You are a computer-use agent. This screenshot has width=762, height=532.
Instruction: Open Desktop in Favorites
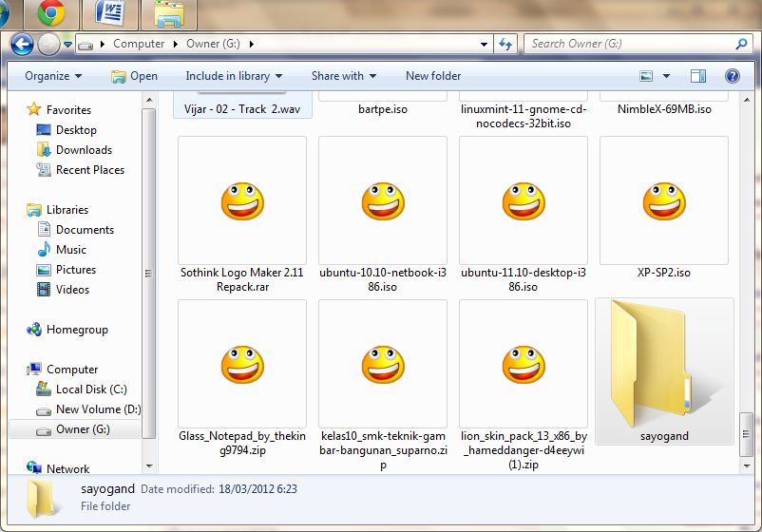click(x=67, y=130)
